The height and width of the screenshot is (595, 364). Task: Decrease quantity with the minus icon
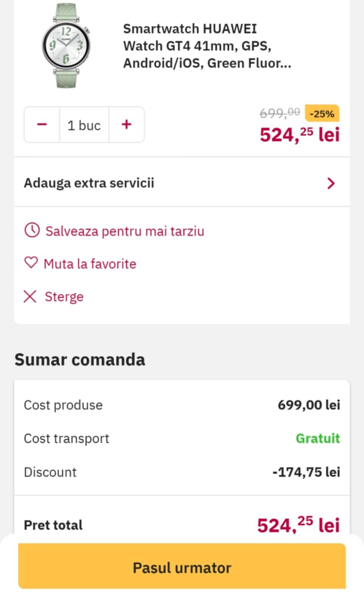(42, 125)
